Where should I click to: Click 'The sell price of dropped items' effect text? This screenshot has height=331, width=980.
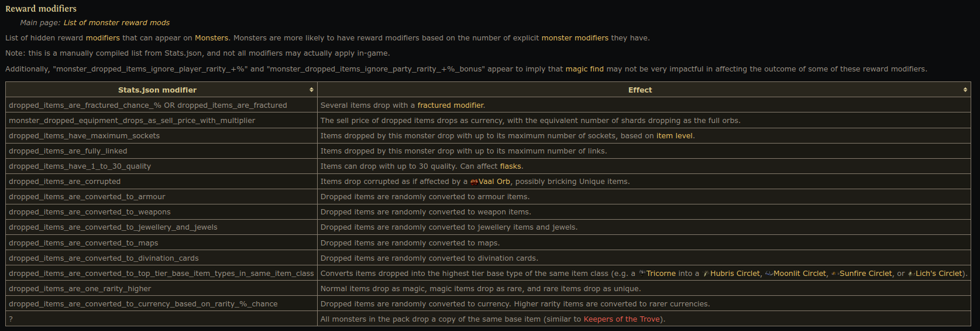click(x=530, y=121)
